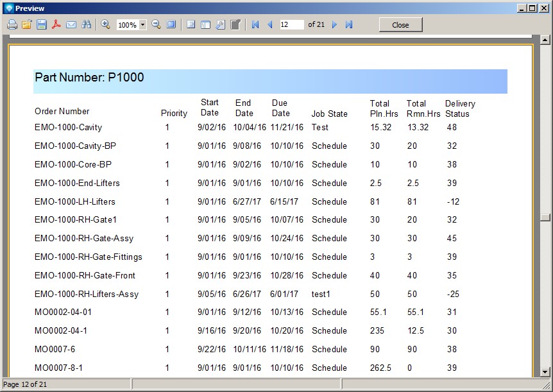Click the edit page icon
The height and width of the screenshot is (392, 553).
point(235,24)
